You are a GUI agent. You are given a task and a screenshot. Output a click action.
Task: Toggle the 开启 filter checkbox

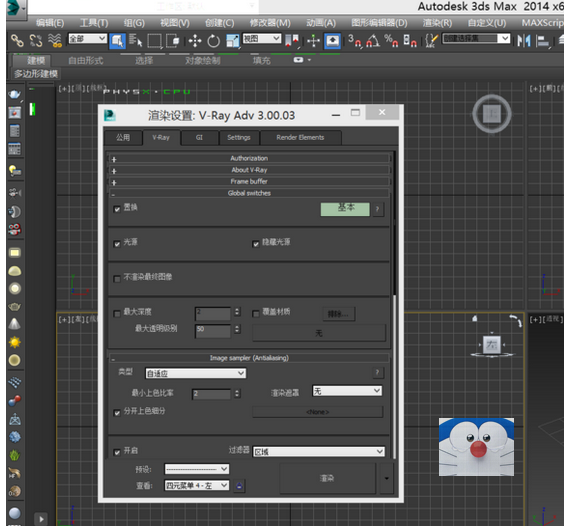click(117, 452)
